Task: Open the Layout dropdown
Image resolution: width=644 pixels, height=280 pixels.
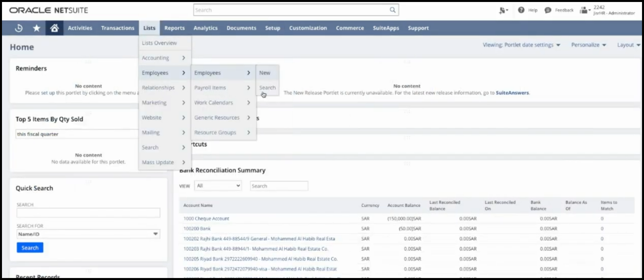Action: (628, 45)
